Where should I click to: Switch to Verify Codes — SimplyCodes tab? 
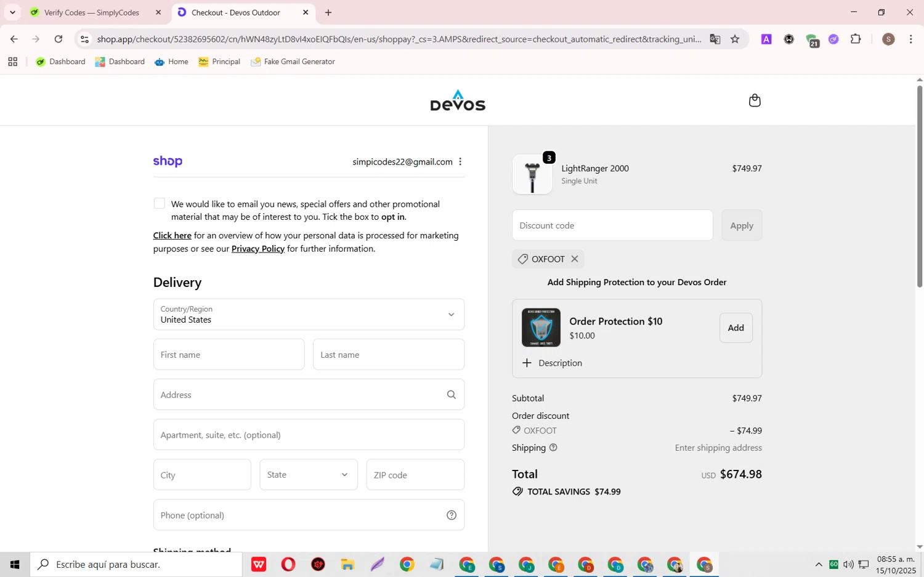pyautogui.click(x=91, y=12)
